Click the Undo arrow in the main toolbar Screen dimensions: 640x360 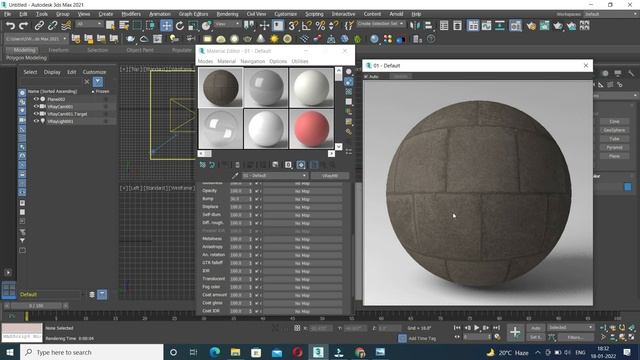coord(10,26)
